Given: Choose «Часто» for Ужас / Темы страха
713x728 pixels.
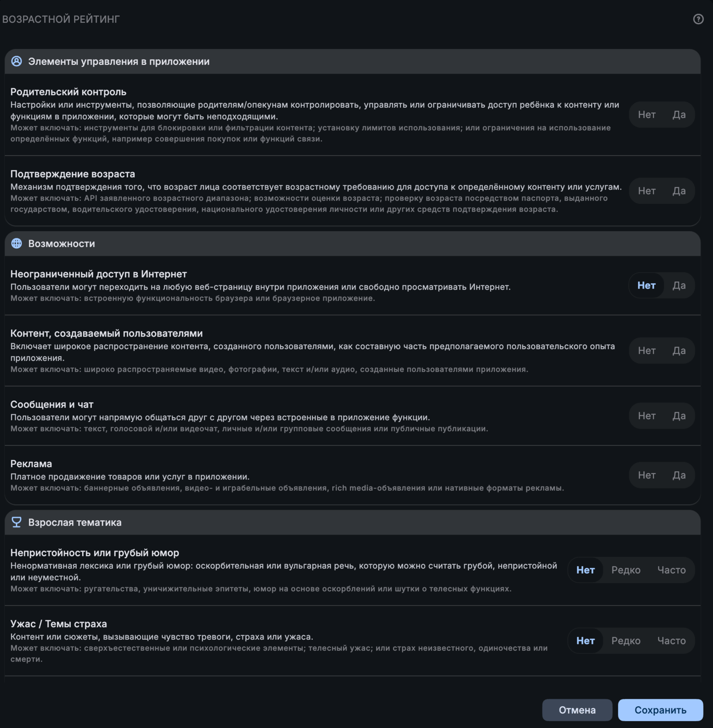Looking at the screenshot, I should (x=671, y=640).
